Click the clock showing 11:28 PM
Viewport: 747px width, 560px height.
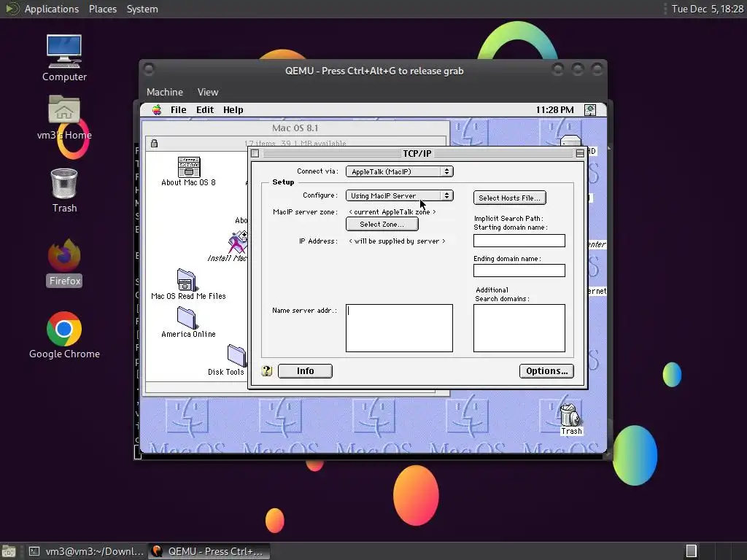554,110
